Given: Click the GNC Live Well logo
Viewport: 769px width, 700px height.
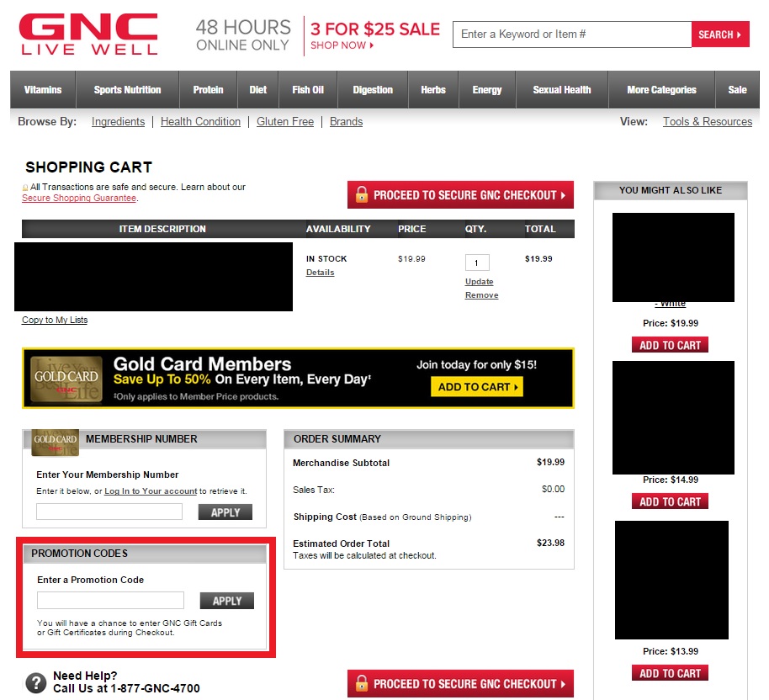Looking at the screenshot, I should pos(88,34).
